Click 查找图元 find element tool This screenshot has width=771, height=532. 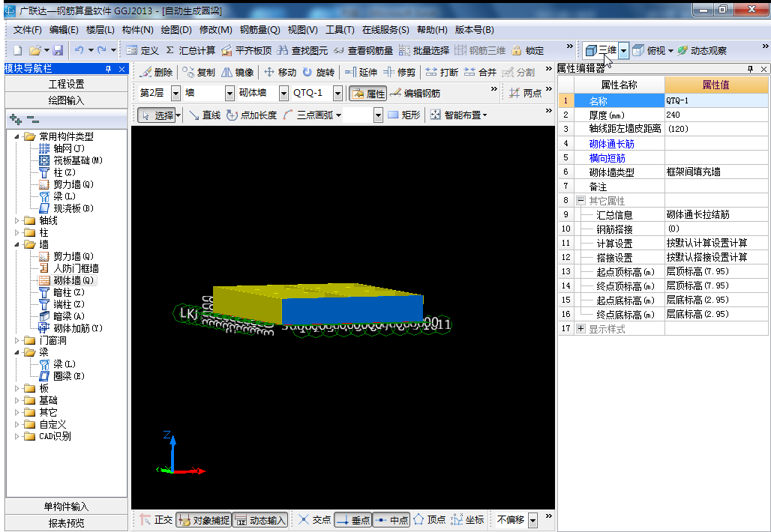tap(302, 51)
